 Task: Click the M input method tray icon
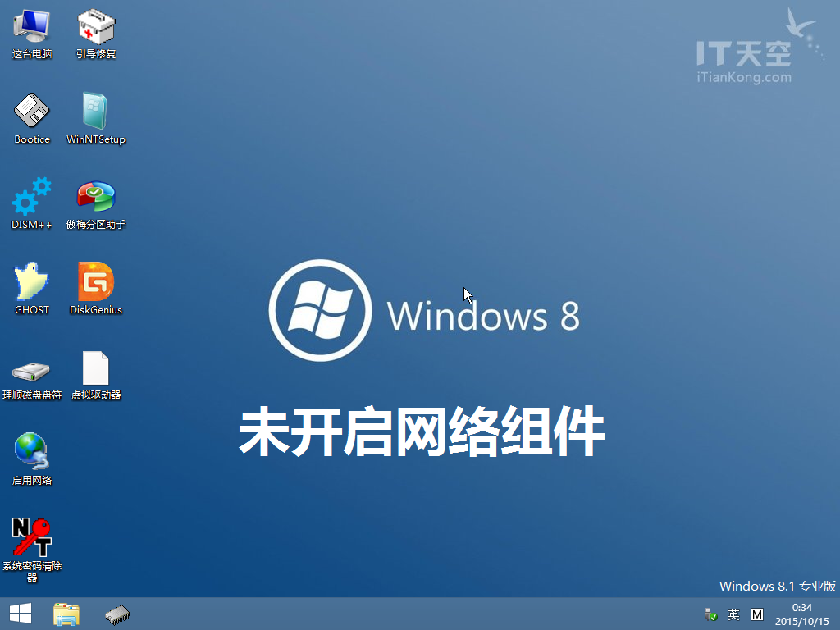tap(757, 614)
